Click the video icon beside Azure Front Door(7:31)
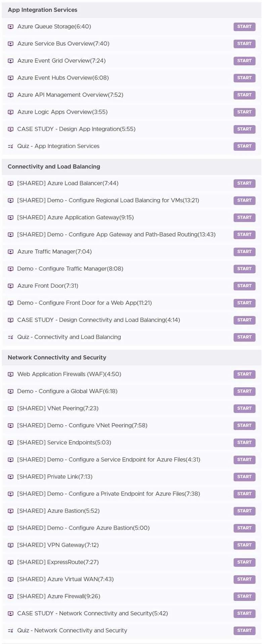The height and width of the screenshot is (644, 262). 11,286
